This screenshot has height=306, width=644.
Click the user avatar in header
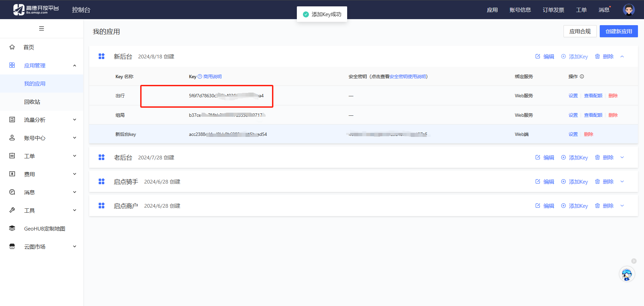point(629,10)
